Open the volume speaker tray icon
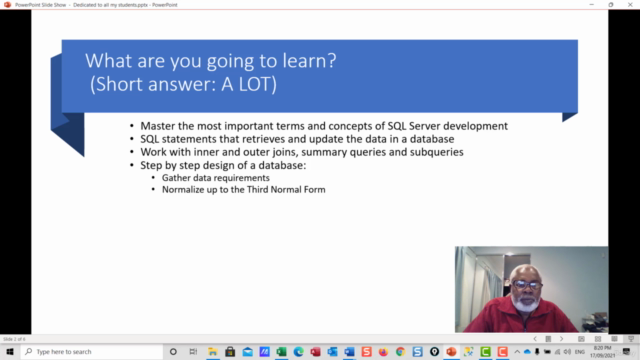The image size is (640, 360). 567,351
